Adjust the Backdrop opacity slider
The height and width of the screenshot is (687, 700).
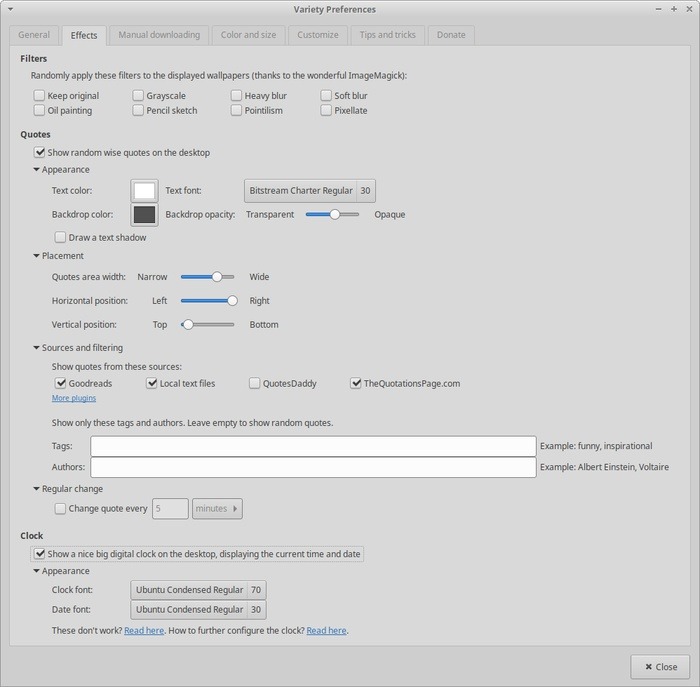pos(335,214)
